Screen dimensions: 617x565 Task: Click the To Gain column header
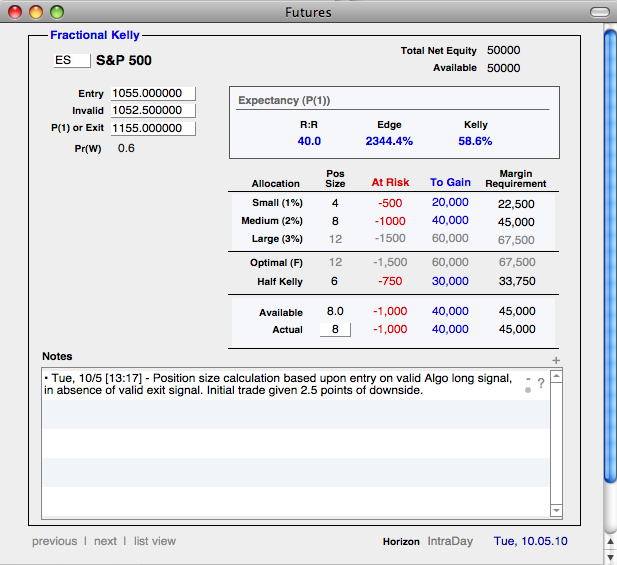pyautogui.click(x=450, y=183)
